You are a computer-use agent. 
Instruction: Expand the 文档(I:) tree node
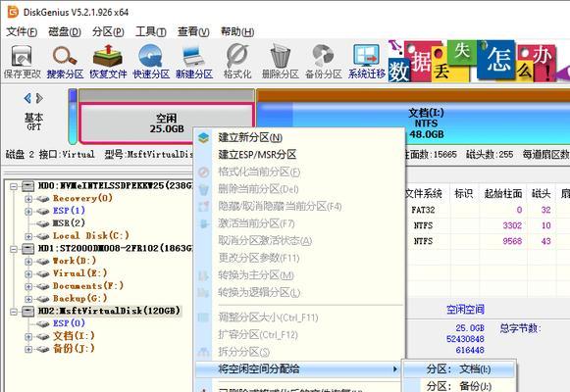pos(28,336)
